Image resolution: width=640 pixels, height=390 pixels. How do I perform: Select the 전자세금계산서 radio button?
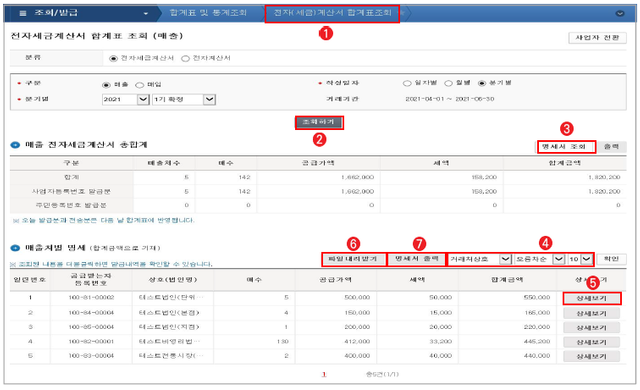(113, 59)
